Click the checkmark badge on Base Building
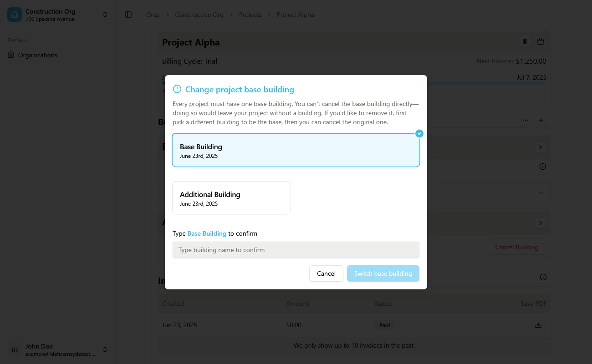592x364 pixels. click(x=419, y=133)
